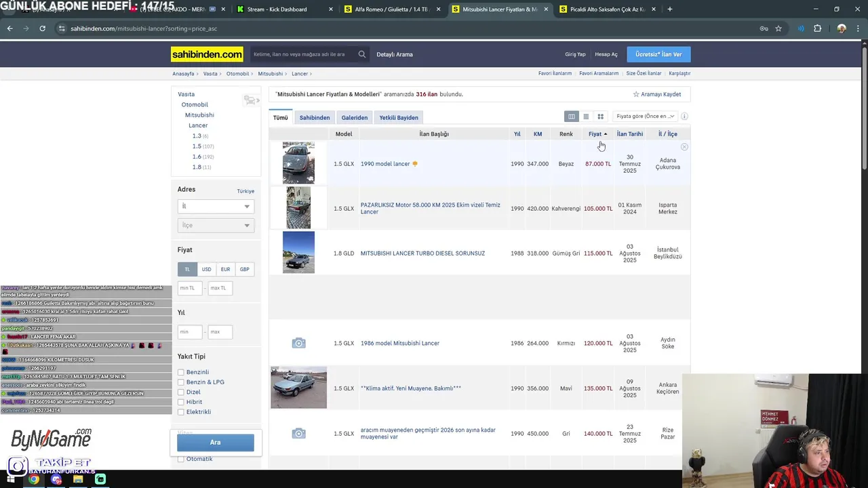
Task: Click the sahibinden.com logo
Action: (207, 54)
